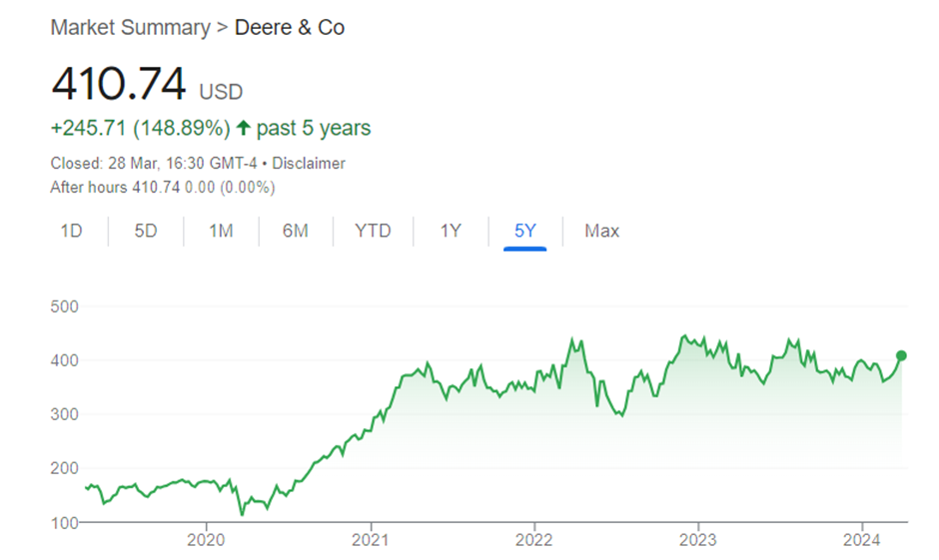Open the Market Summary breadcrumb link
Viewport: 939px width, 560px height.
(130, 27)
